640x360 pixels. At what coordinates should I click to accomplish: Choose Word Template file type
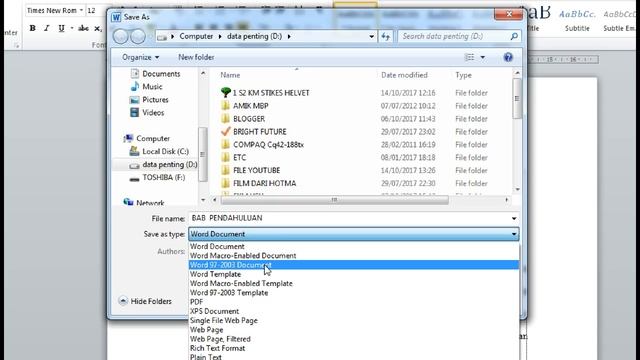pos(353,274)
